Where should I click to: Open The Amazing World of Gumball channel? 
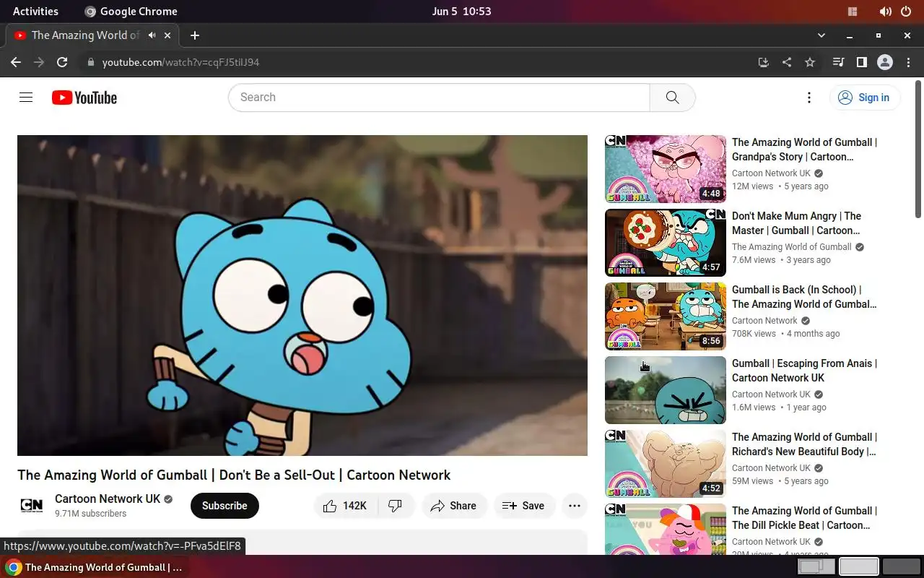pos(792,247)
